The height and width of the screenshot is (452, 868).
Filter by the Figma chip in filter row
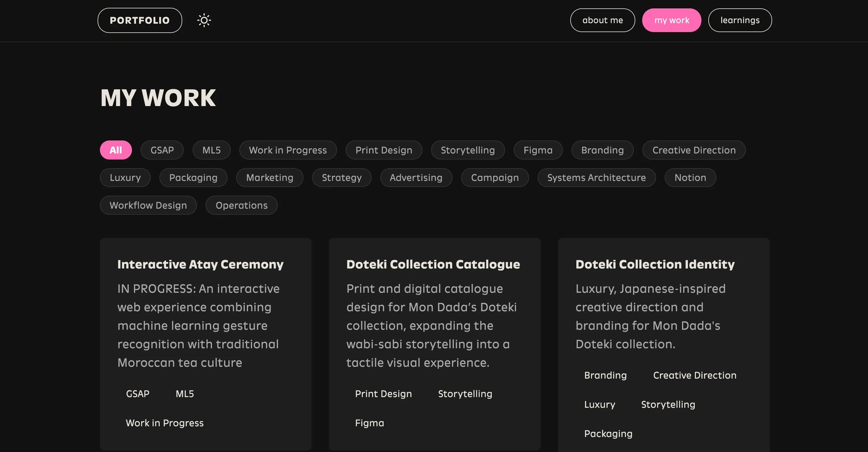[538, 150]
